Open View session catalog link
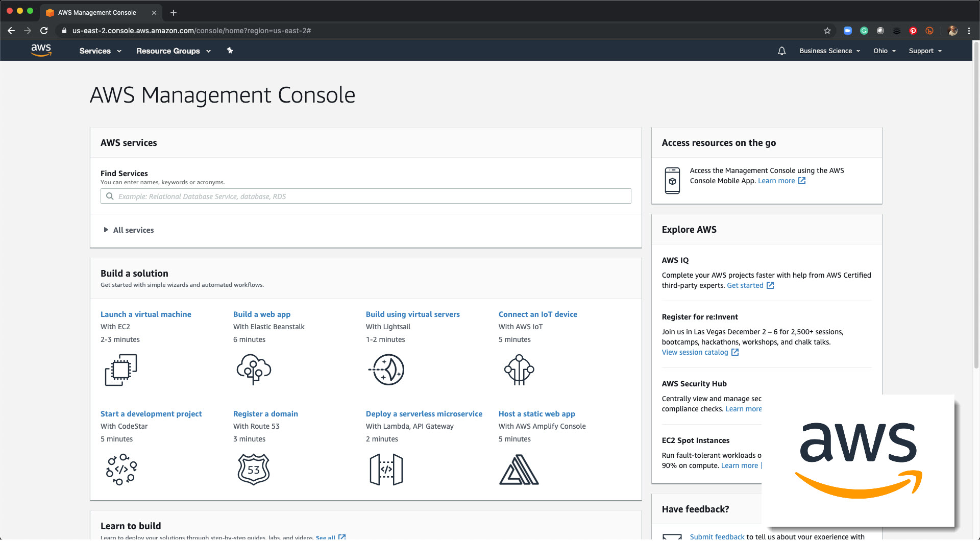 point(695,352)
